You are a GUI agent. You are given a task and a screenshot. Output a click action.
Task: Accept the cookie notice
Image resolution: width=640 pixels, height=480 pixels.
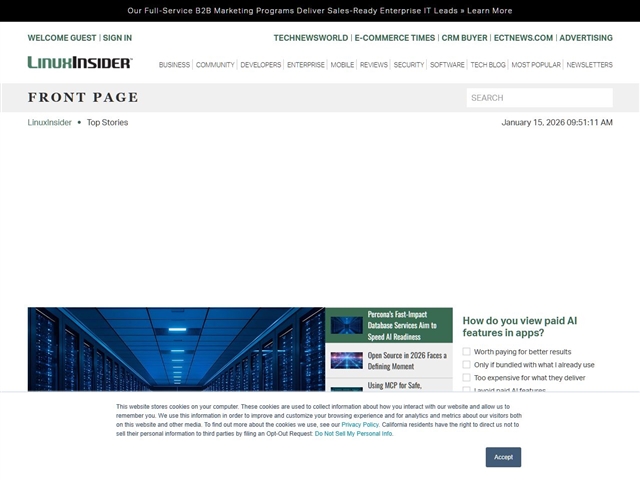tap(503, 457)
